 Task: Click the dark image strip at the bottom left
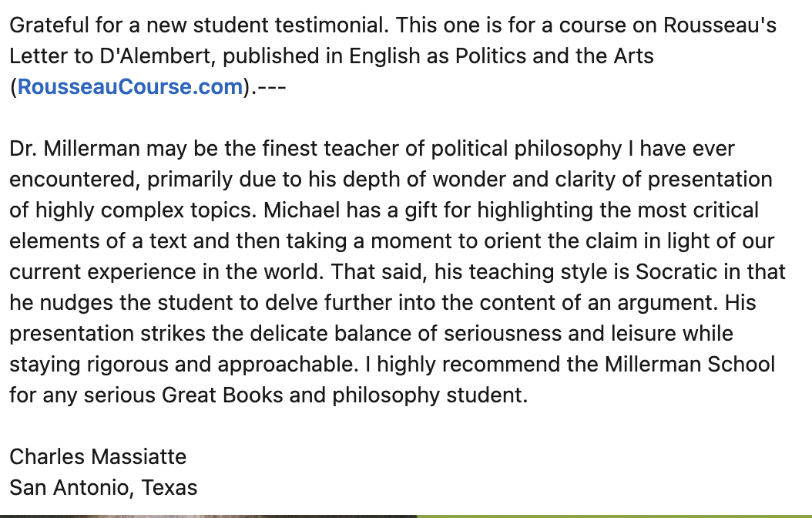[x=208, y=516]
